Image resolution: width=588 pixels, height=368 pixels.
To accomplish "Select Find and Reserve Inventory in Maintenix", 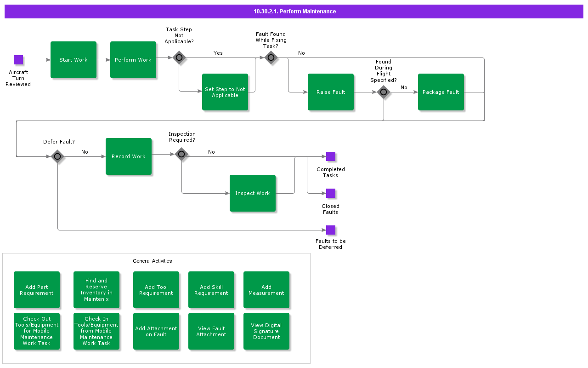I will [x=96, y=290].
